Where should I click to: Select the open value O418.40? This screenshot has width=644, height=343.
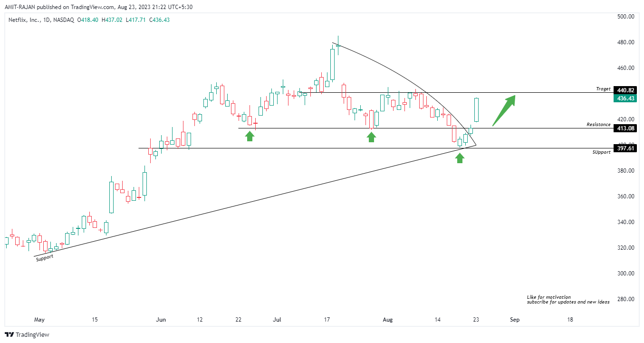pyautogui.click(x=88, y=20)
